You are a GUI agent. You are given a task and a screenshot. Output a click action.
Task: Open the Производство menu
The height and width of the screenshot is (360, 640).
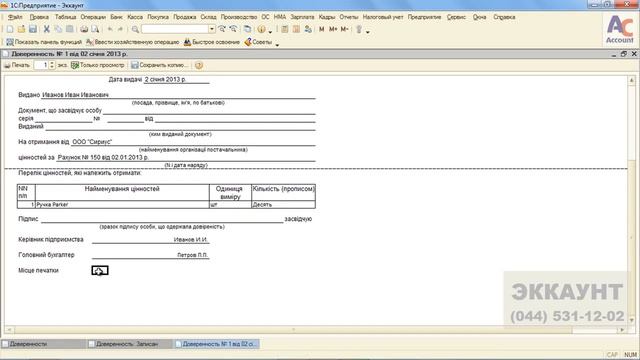pos(239,17)
